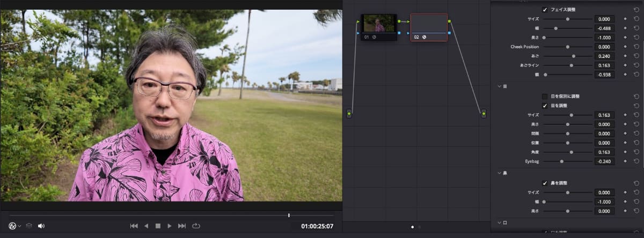Collapse the 鼻 section

[499, 173]
